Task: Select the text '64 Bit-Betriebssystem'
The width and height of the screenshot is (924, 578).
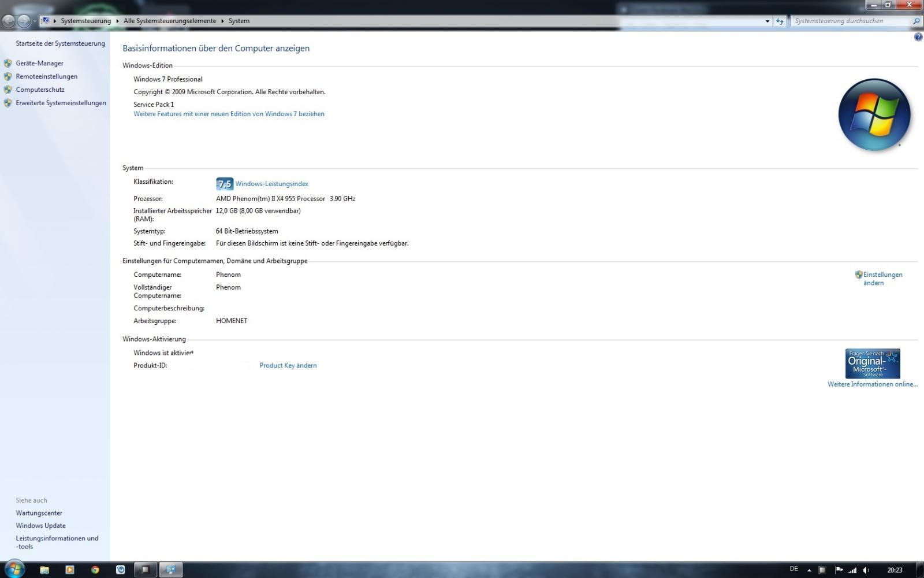Action: [x=247, y=231]
